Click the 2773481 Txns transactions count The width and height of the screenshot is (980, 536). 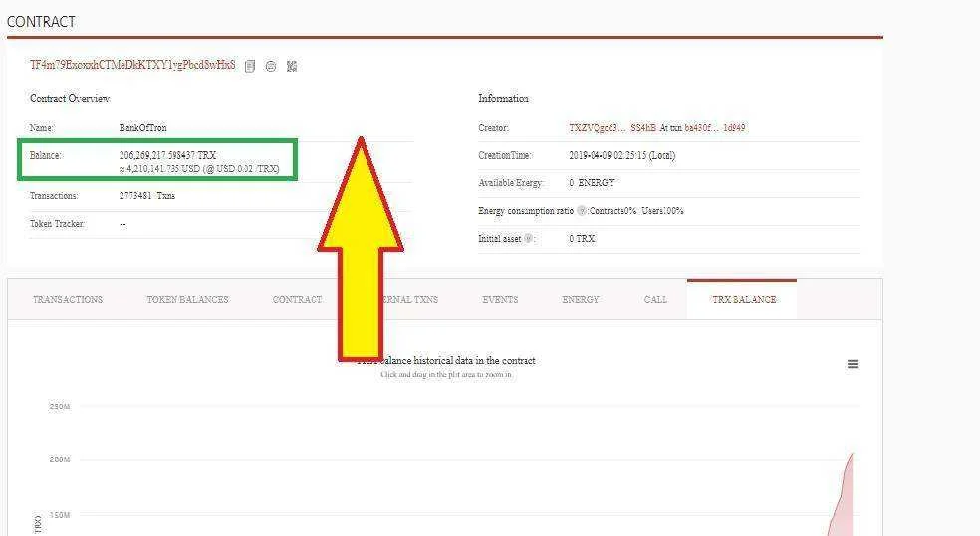[x=147, y=195]
